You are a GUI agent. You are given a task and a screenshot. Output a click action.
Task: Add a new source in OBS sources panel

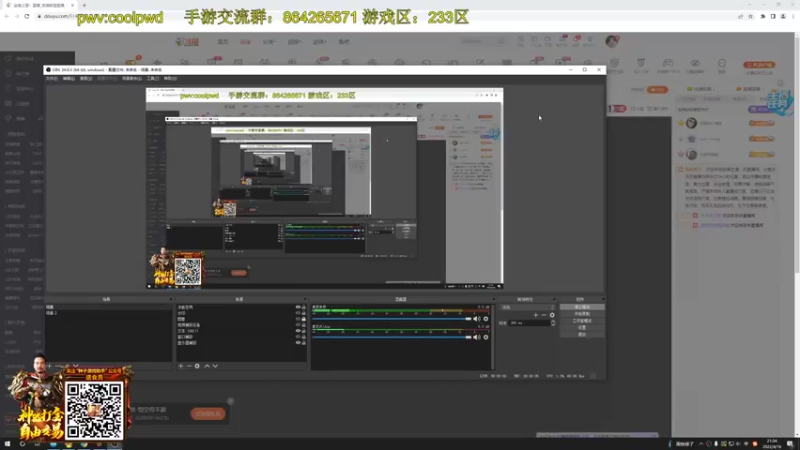[x=181, y=366]
